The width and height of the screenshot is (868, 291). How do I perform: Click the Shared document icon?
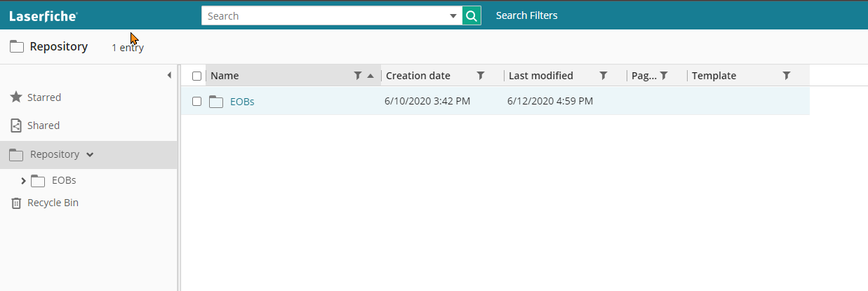click(x=16, y=126)
